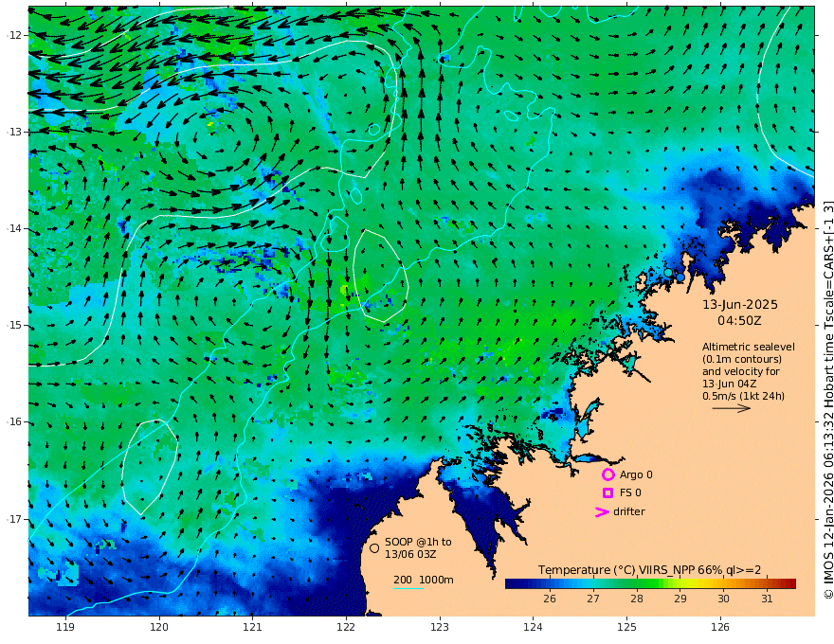This screenshot has width=834, height=644.
Task: Click the 30 tick on temperature scale
Action: pos(723,599)
